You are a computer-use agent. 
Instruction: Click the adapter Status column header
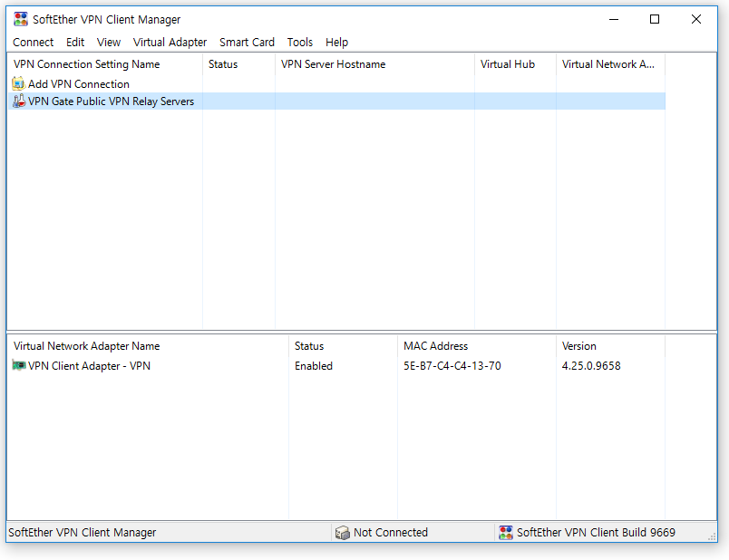[343, 346]
